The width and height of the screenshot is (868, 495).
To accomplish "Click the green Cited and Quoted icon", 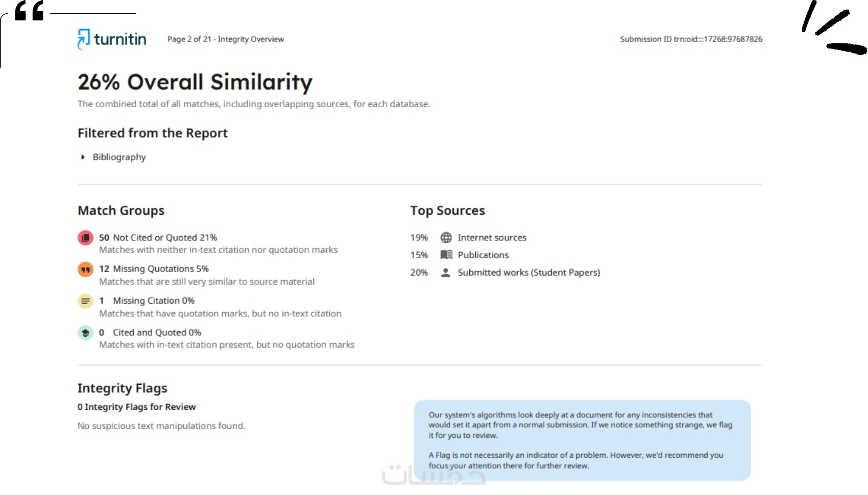I will click(85, 333).
